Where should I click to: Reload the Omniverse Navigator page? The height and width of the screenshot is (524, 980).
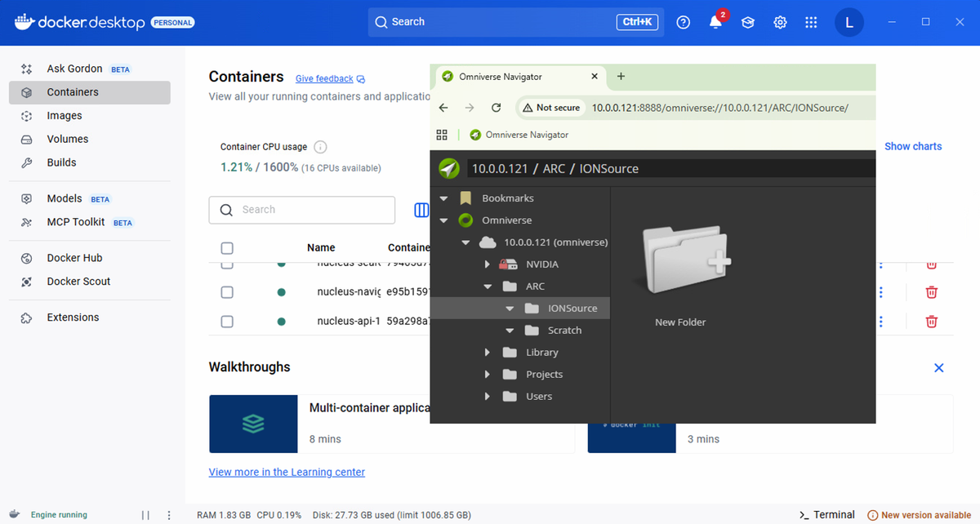[x=496, y=108]
